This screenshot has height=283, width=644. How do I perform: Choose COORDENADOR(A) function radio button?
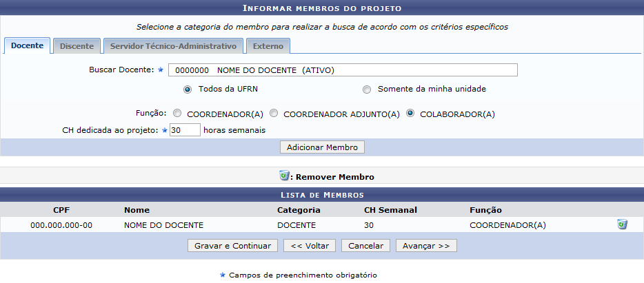pos(177,113)
